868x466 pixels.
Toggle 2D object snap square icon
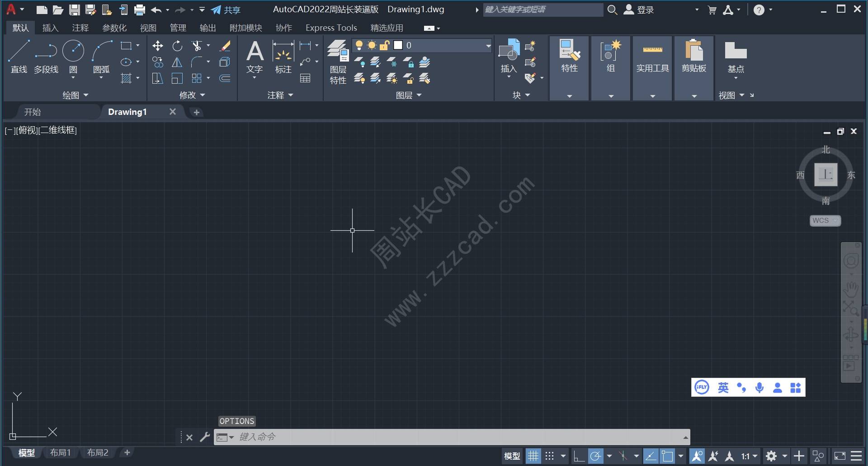pos(667,456)
